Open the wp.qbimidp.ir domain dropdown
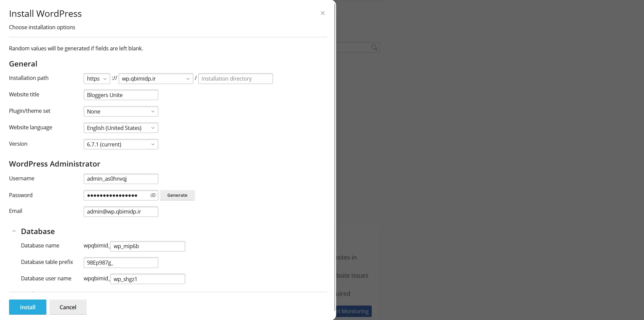Viewport: 644px width, 320px height. click(156, 79)
